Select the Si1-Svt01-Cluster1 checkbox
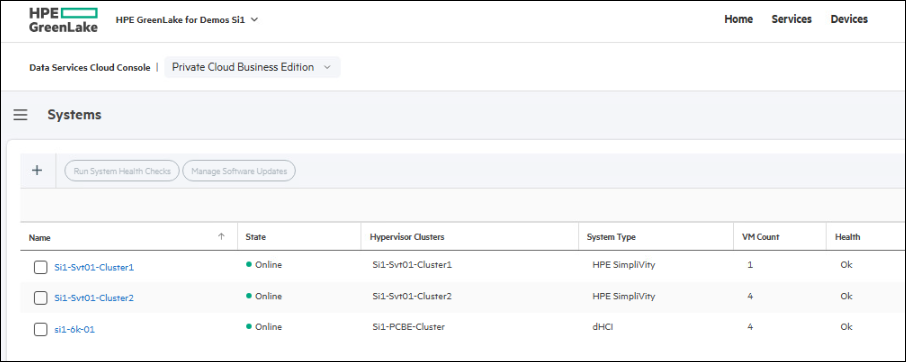 coord(40,267)
